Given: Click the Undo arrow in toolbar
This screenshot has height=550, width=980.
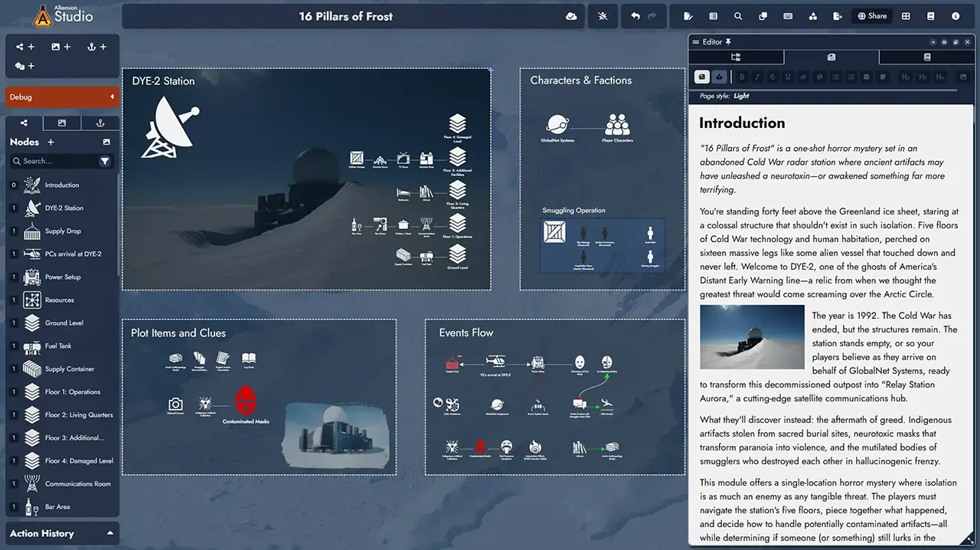Looking at the screenshot, I should point(635,16).
